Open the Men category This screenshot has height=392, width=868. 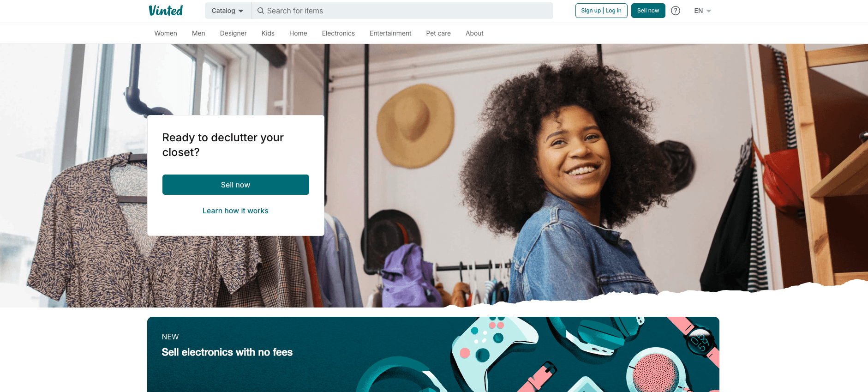point(198,33)
